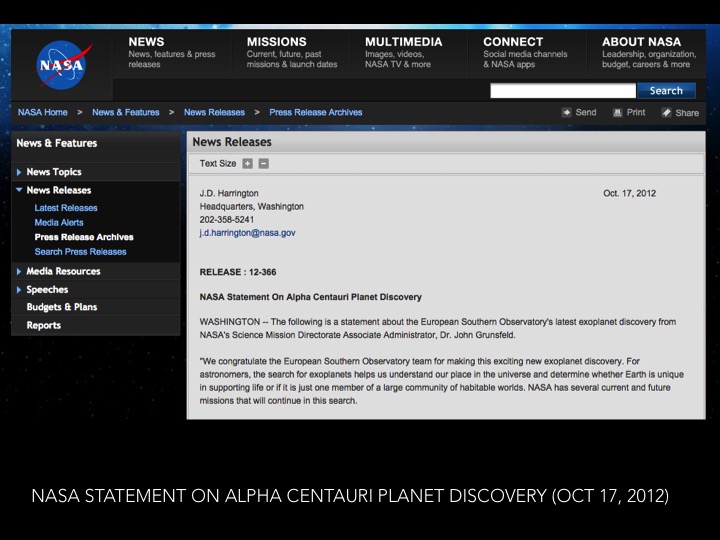Expand the News Topics section
The image size is (720, 540).
pos(19,172)
